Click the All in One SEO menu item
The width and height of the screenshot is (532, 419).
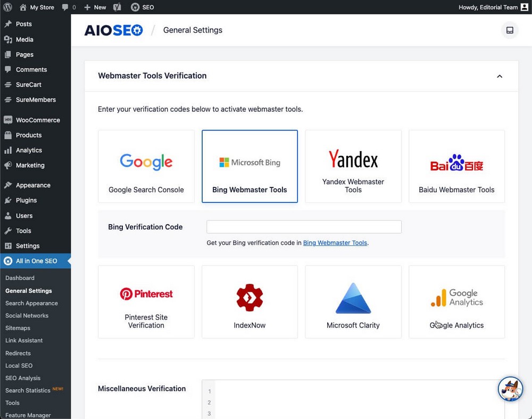click(35, 261)
